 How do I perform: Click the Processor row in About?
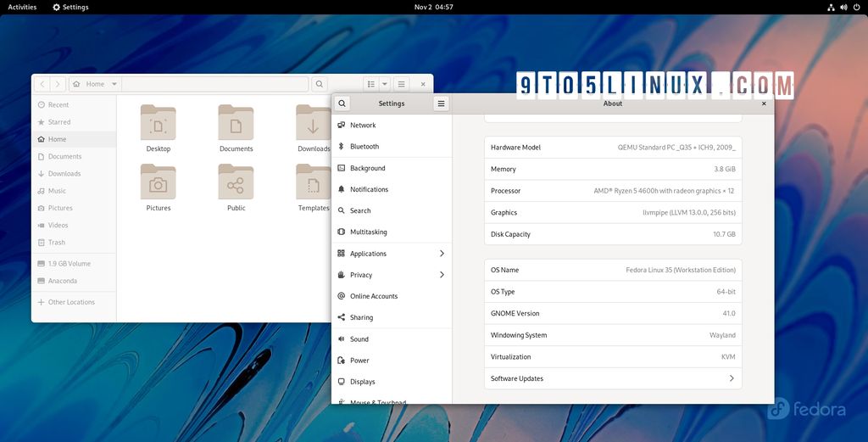[x=613, y=191]
